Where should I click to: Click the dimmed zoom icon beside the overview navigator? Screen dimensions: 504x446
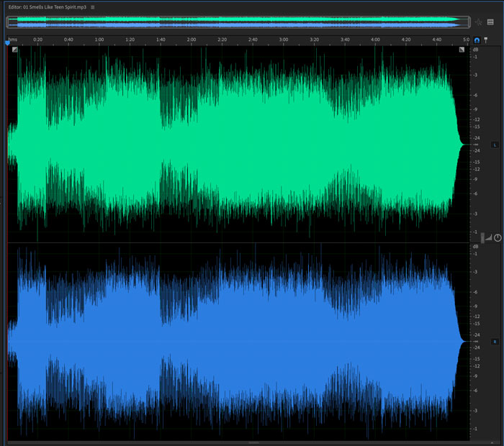point(478,22)
